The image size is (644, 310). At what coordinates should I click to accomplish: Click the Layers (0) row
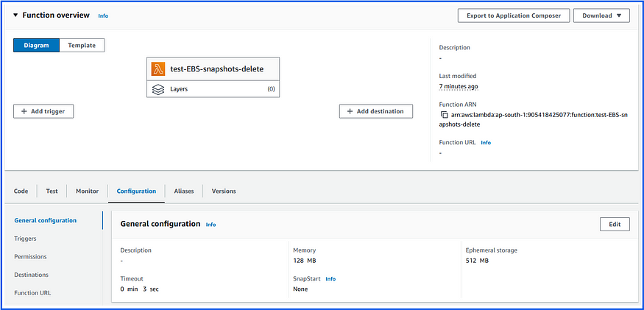pyautogui.click(x=213, y=89)
